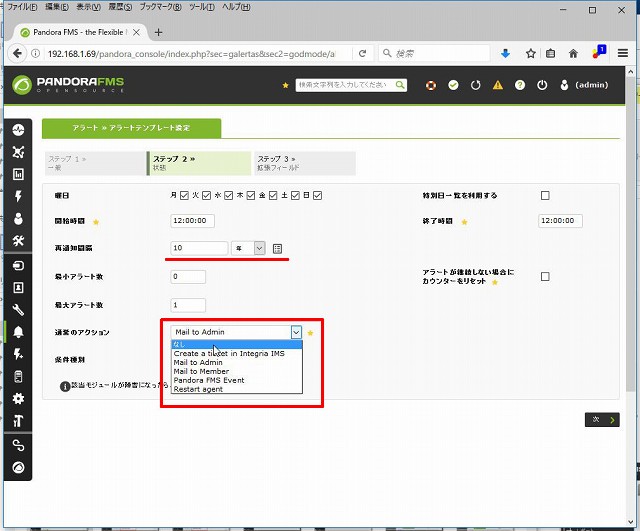Enable the special days list checkbox
Screen dimensions: 640x531
(545, 196)
